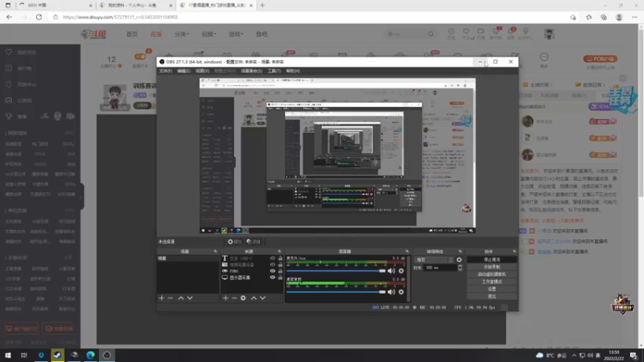Toggle the live broadcast switch on Douyu page
The width and height of the screenshot is (644, 362).
(x=140, y=56)
